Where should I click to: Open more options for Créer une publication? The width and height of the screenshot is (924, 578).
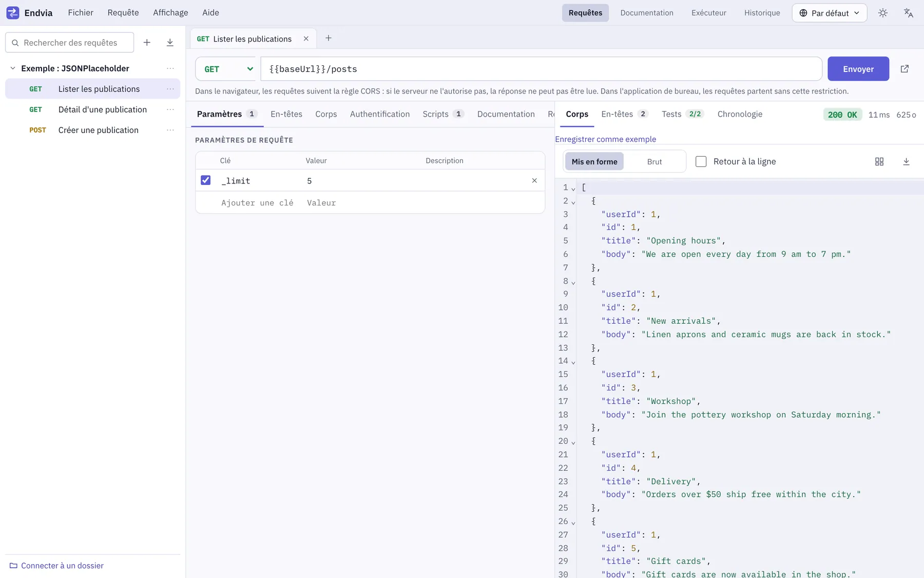170,130
